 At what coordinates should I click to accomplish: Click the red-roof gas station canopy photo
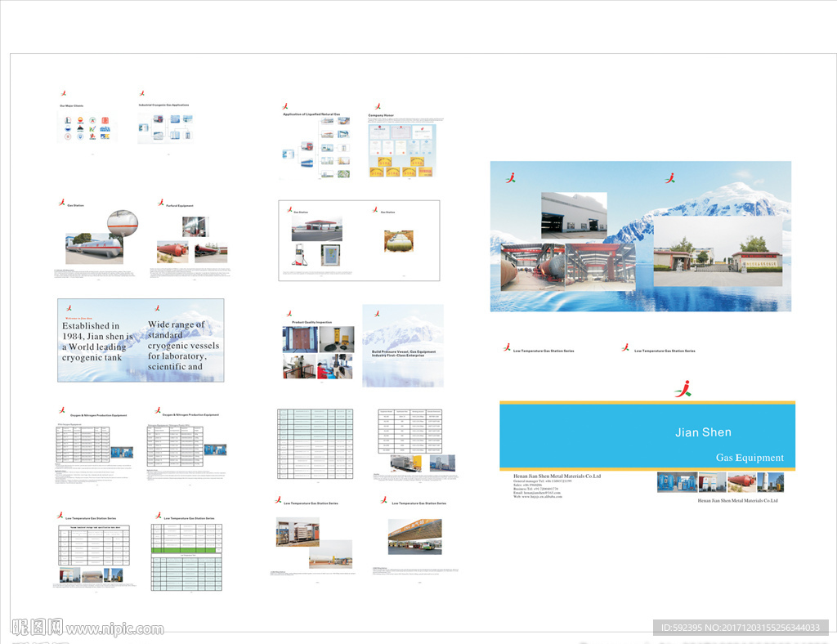316,230
